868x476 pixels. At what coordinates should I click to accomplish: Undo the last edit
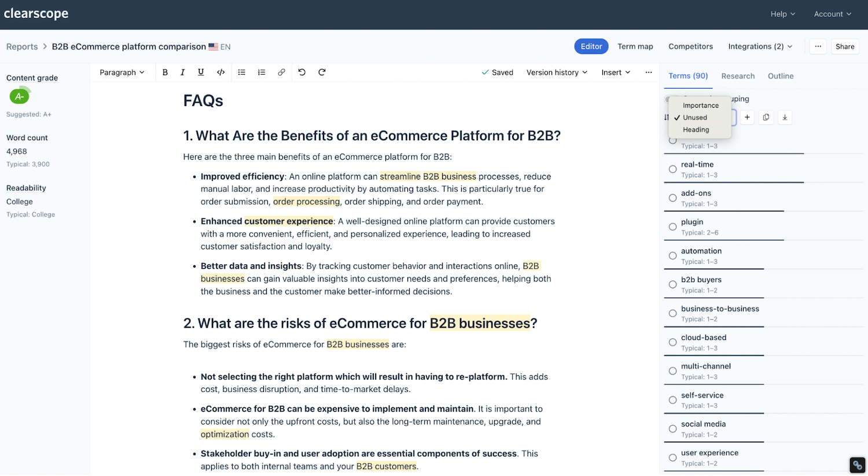pos(302,72)
